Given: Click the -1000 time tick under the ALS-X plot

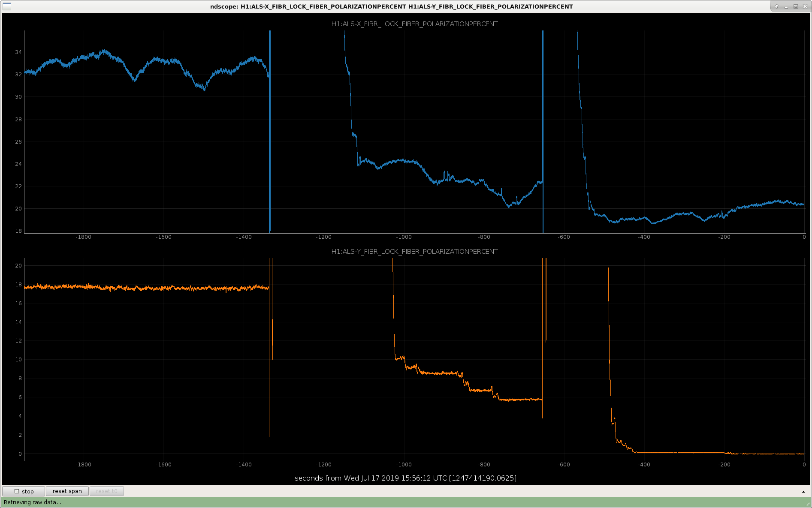Looking at the screenshot, I should tap(404, 237).
